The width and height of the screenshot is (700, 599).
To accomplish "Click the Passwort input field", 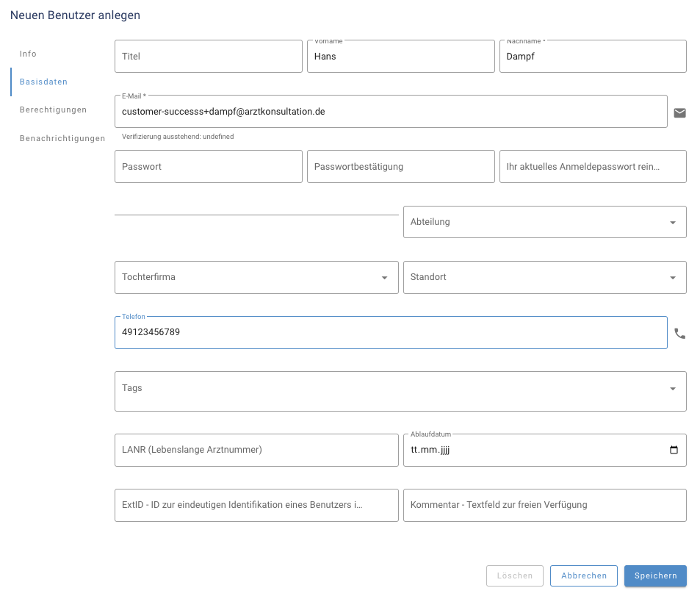I will (x=208, y=167).
